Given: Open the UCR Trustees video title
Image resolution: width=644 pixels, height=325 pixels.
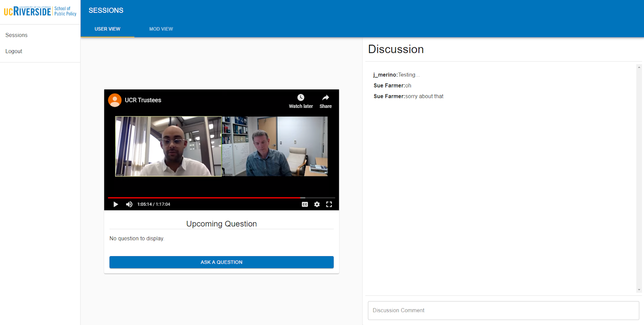Looking at the screenshot, I should (143, 100).
